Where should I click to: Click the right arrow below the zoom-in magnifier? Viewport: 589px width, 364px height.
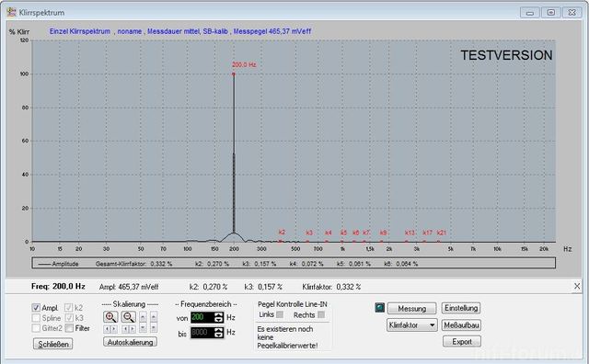[114, 329]
